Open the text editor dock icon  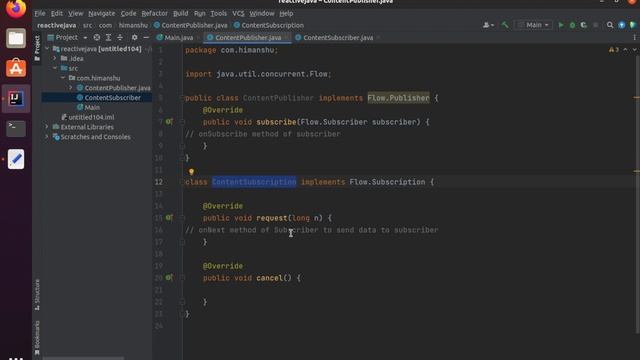tap(16, 159)
